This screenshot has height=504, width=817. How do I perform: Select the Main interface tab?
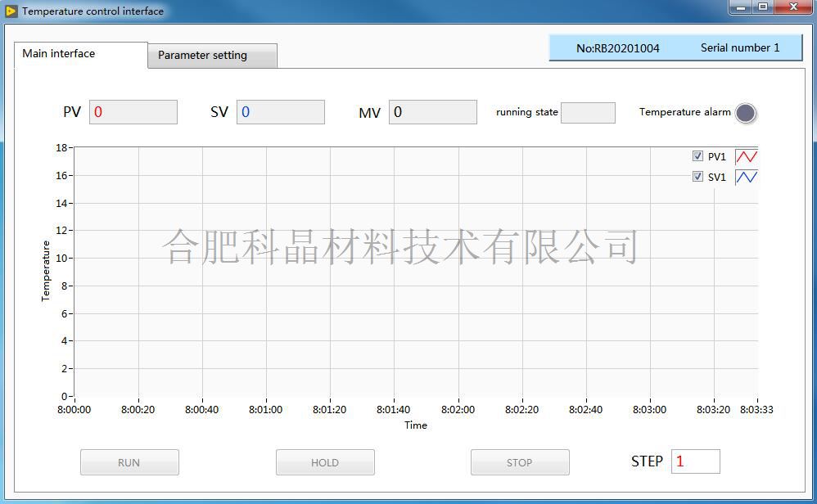point(80,54)
